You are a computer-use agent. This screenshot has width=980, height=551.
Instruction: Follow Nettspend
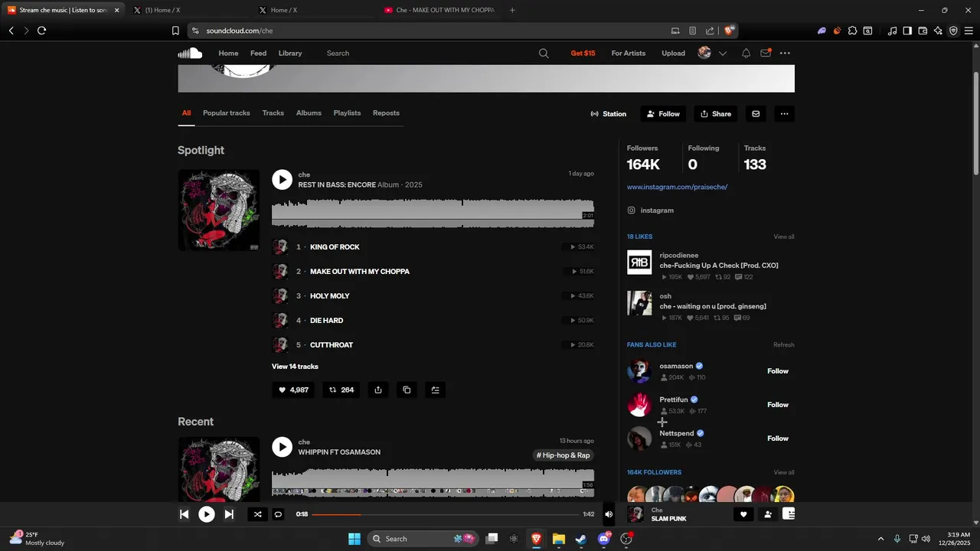[778, 439]
